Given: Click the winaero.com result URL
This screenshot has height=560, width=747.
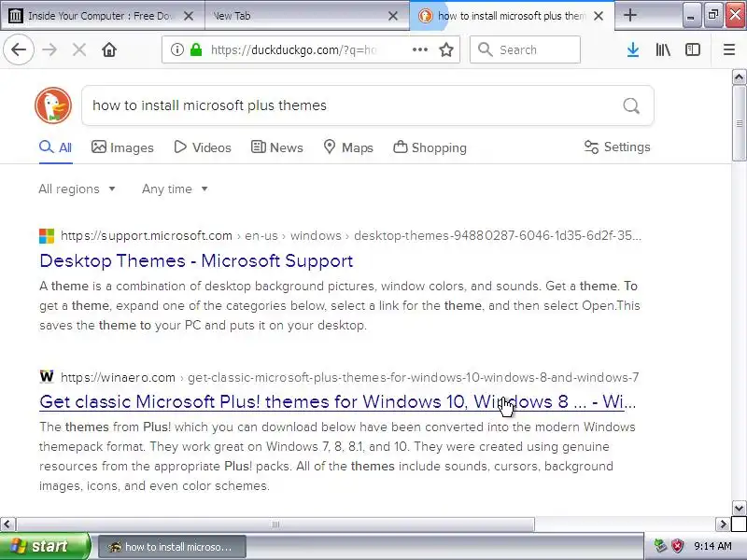Looking at the screenshot, I should [x=349, y=377].
